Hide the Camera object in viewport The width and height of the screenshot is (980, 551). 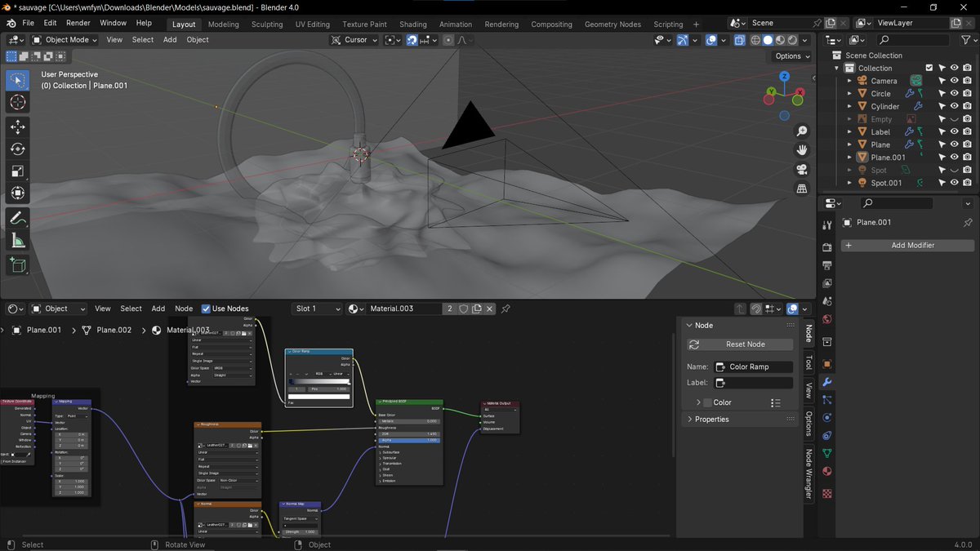tap(954, 81)
